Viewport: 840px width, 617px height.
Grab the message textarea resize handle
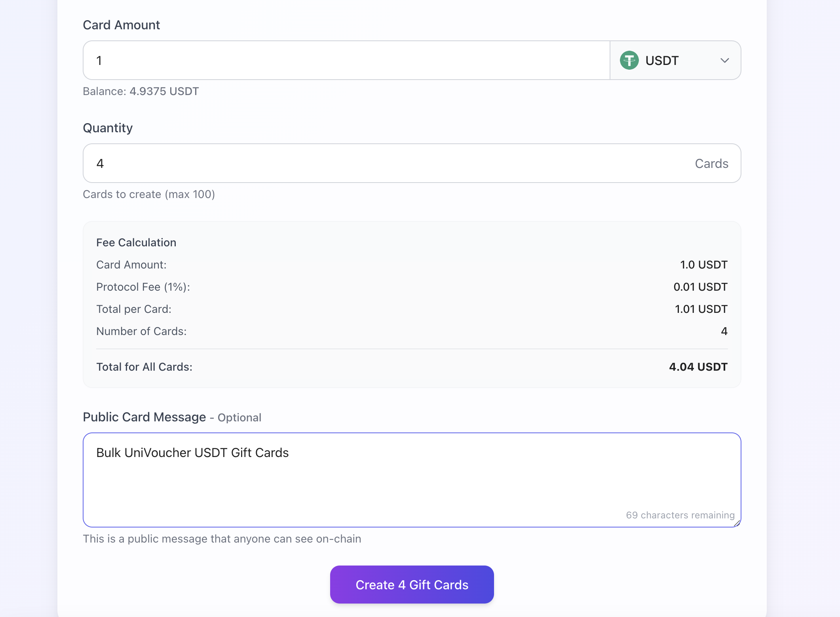pos(737,523)
